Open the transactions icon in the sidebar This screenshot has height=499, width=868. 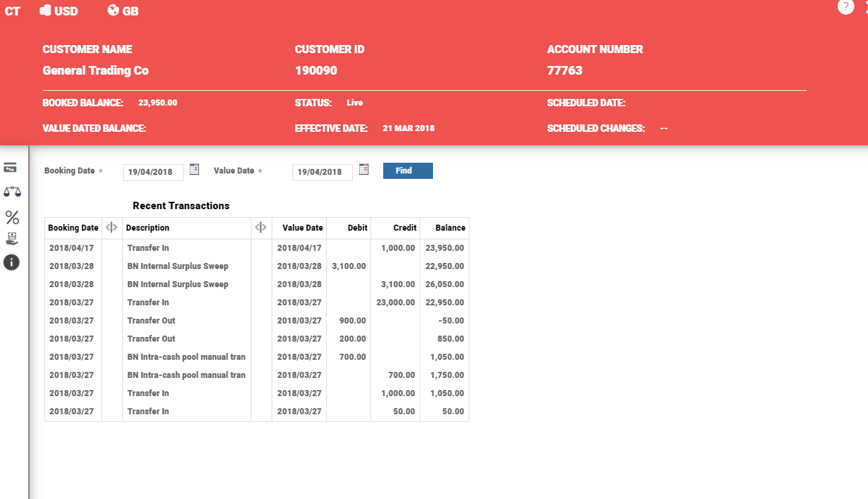[x=10, y=167]
